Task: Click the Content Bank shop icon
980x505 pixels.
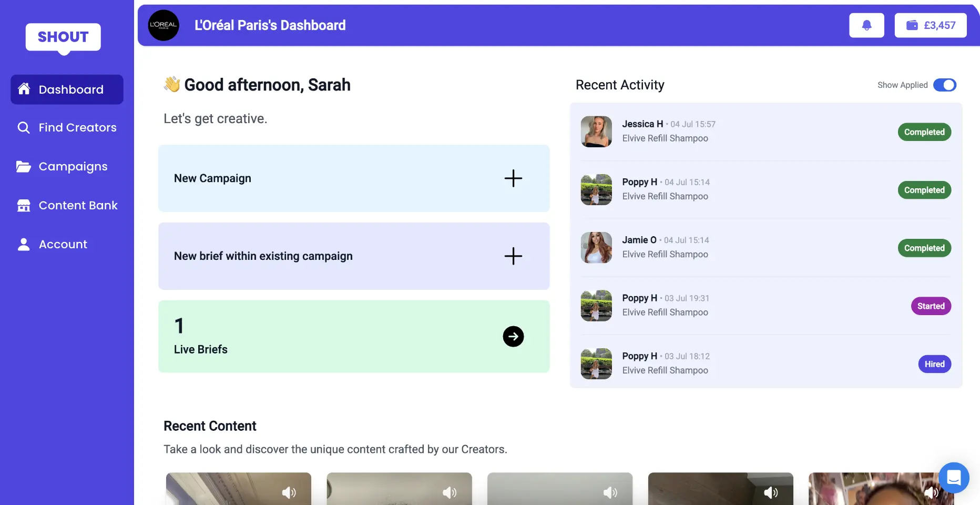Action: click(24, 205)
